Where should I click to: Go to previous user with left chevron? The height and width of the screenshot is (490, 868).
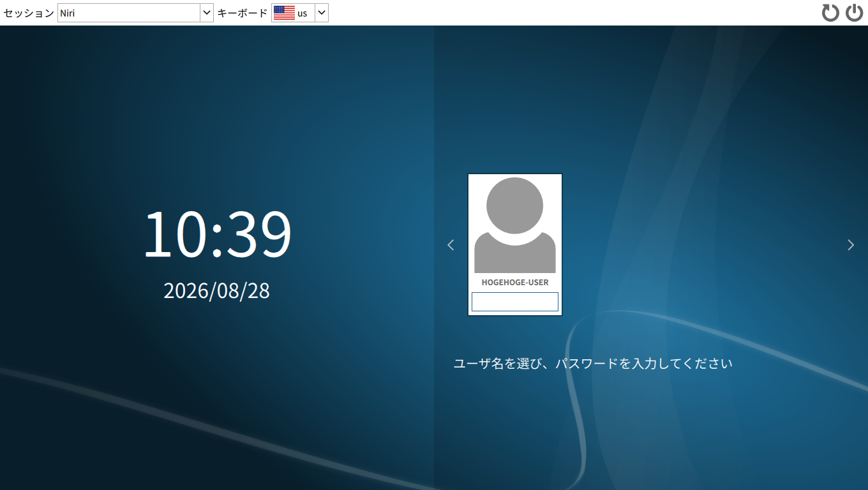(451, 244)
